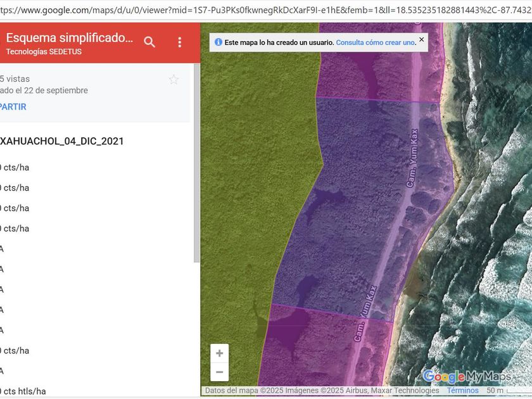Open the Términos link

click(462, 391)
